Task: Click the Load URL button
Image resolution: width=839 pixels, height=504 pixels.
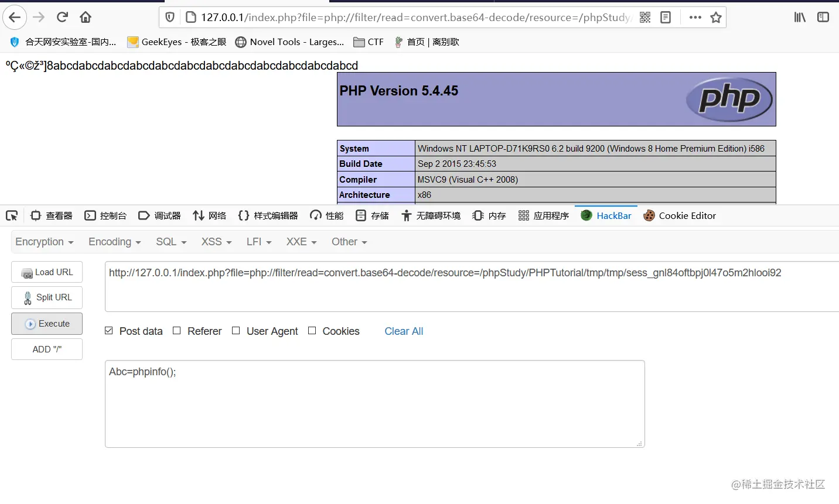Action: coord(47,272)
